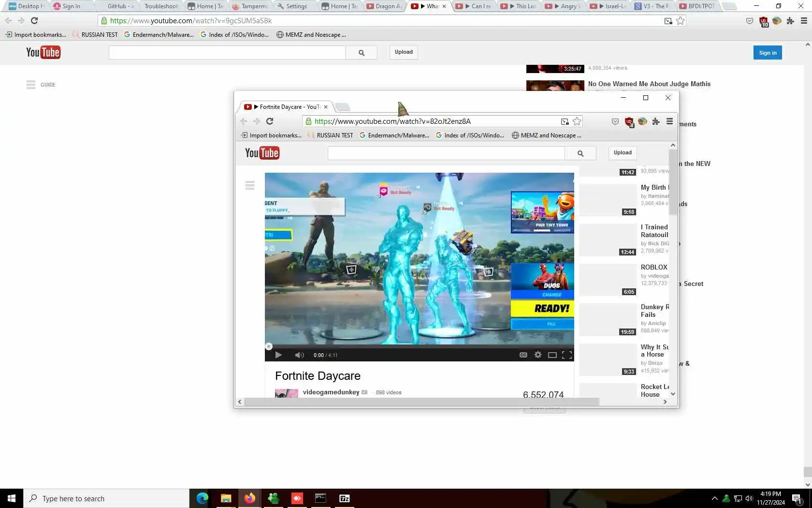Screen dimensions: 812x508
Task: Open the notification center icon
Action: (x=797, y=499)
